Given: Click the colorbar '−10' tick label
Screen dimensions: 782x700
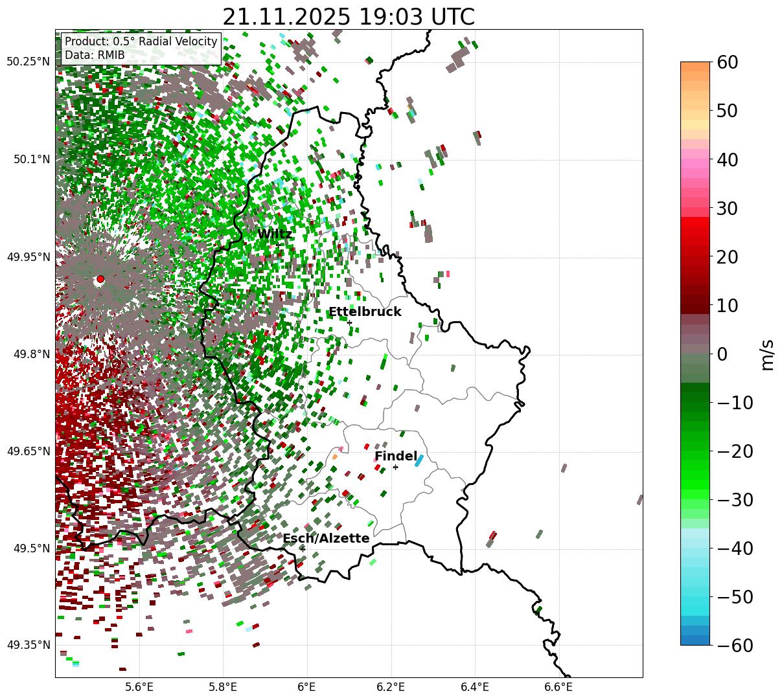Looking at the screenshot, I should click(735, 403).
